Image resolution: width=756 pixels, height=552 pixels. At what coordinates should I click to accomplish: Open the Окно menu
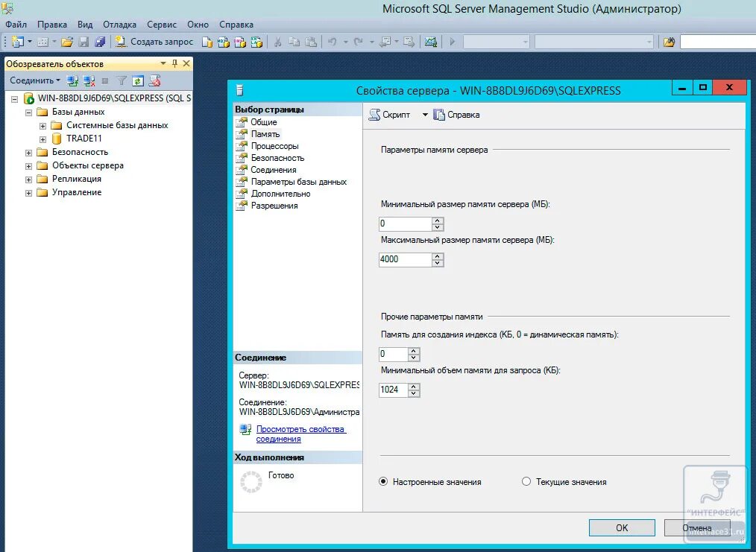click(x=198, y=25)
